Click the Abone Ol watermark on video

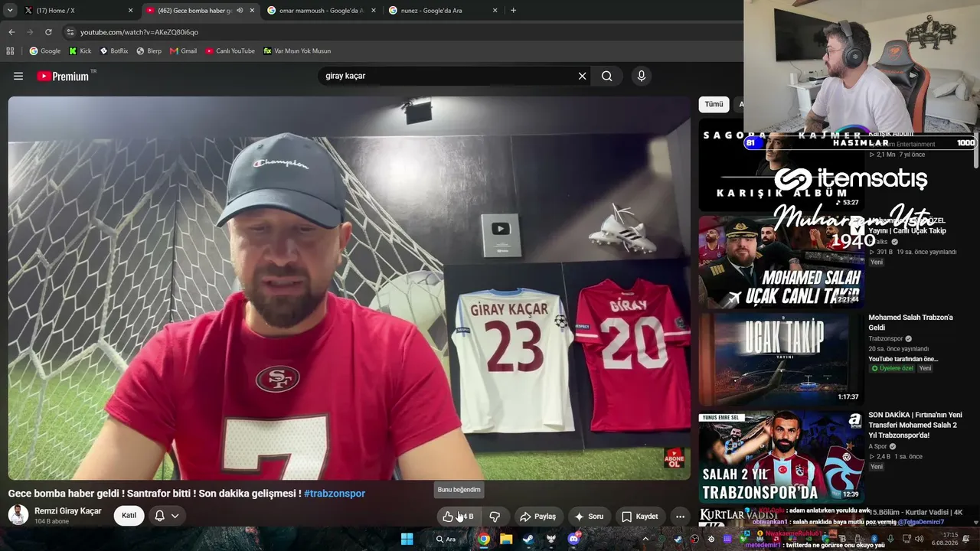click(x=675, y=458)
